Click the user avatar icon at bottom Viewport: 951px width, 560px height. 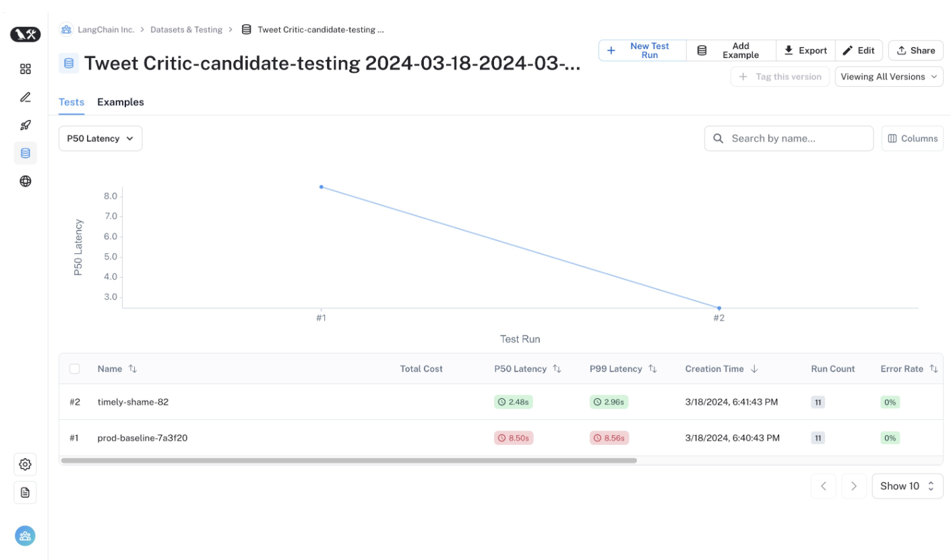(x=26, y=536)
